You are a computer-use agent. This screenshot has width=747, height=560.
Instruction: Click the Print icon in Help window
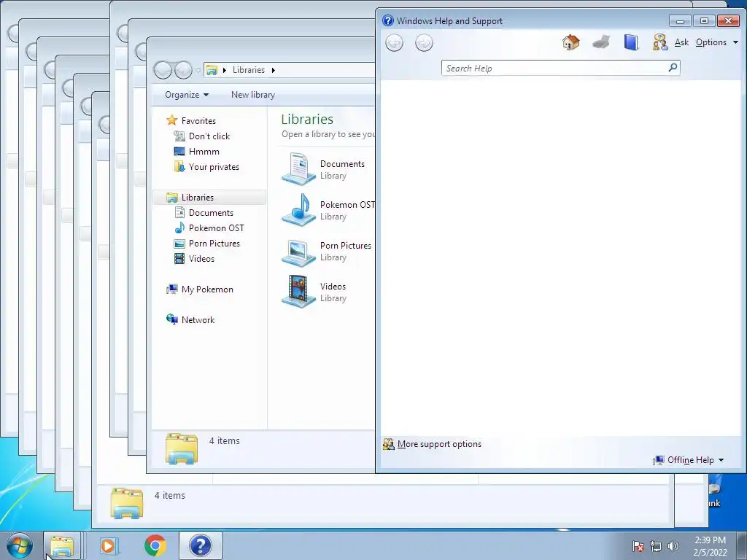pos(601,42)
